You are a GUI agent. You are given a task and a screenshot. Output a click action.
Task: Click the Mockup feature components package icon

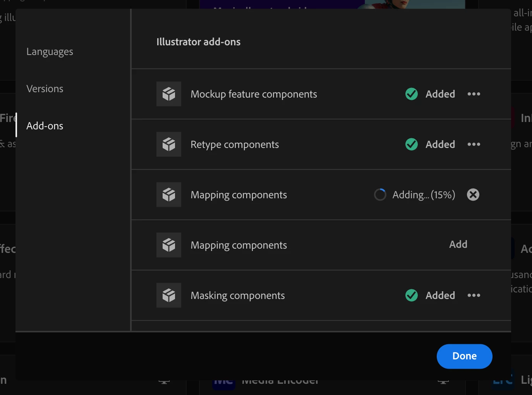pos(169,94)
